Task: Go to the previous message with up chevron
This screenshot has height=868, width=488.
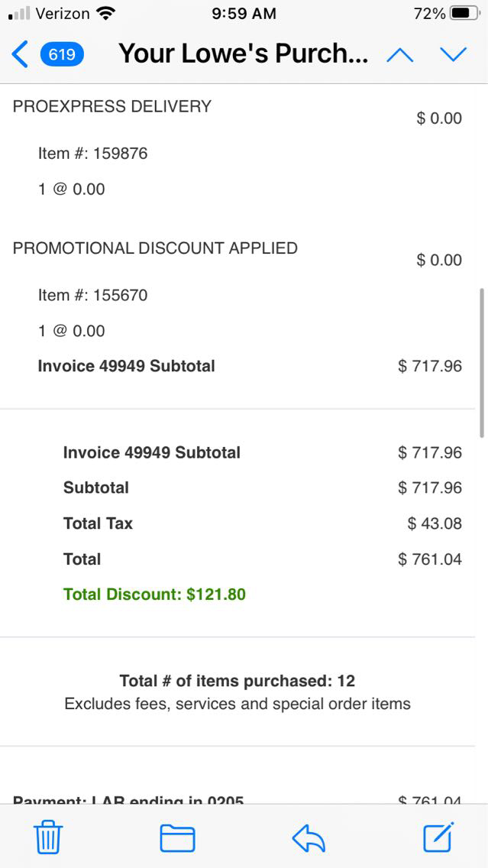Action: [400, 54]
